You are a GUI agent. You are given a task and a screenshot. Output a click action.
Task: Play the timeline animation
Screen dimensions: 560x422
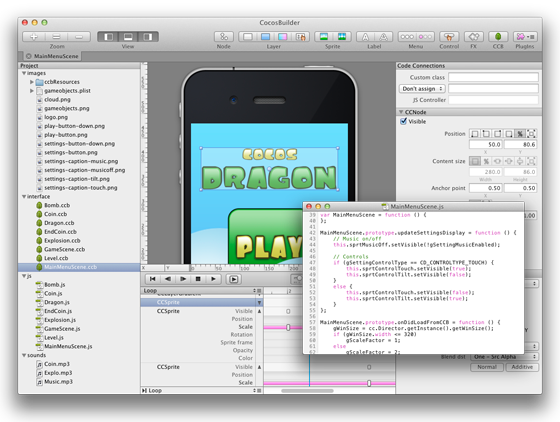pos(214,279)
